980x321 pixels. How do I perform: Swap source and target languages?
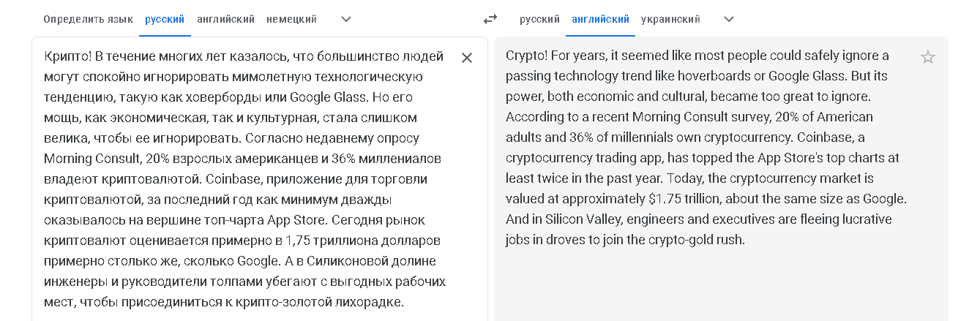click(x=490, y=19)
